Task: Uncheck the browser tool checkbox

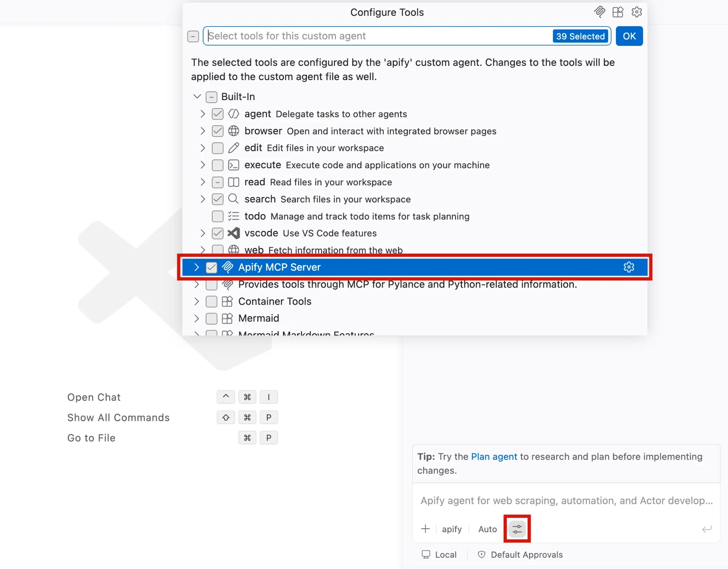Action: pyautogui.click(x=217, y=131)
